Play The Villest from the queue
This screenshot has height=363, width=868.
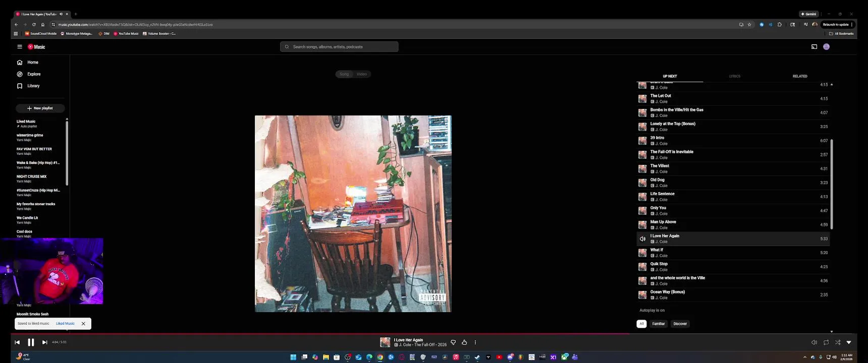pyautogui.click(x=733, y=169)
